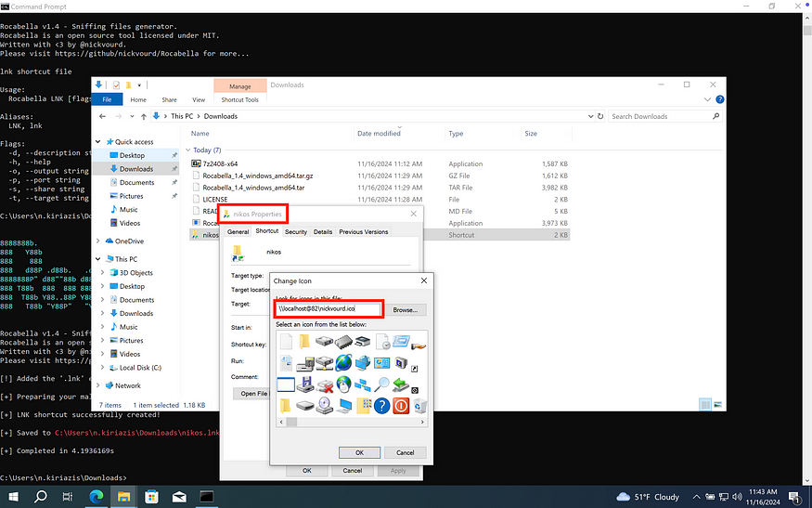The height and width of the screenshot is (508, 812).
Task: Pick the control panel chart icon
Action: 381,363
